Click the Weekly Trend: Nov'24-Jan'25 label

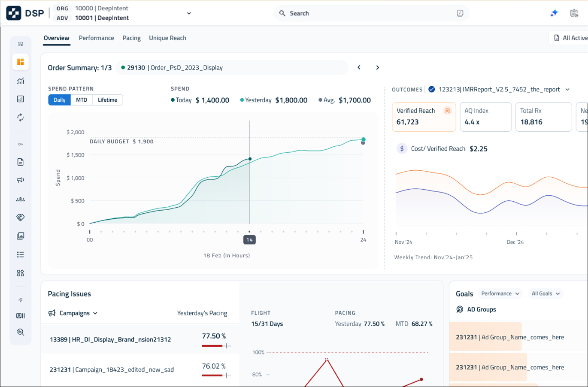tap(433, 257)
